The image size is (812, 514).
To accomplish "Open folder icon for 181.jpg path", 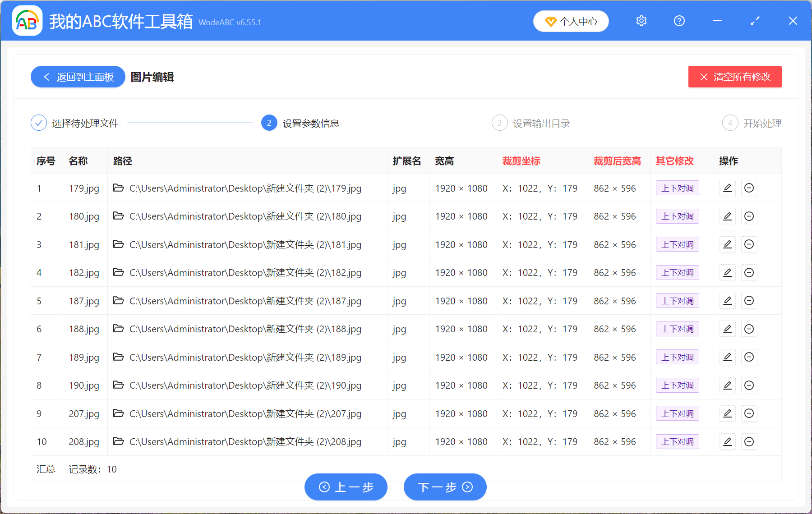I will tap(118, 244).
